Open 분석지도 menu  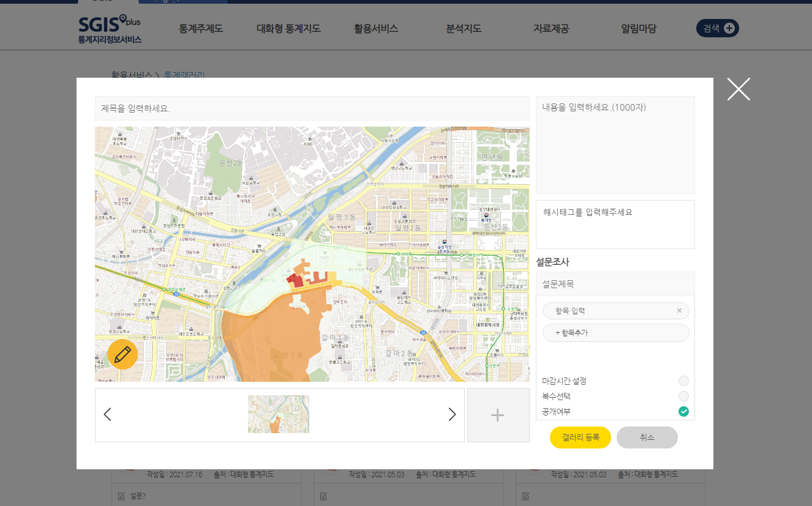click(x=464, y=28)
